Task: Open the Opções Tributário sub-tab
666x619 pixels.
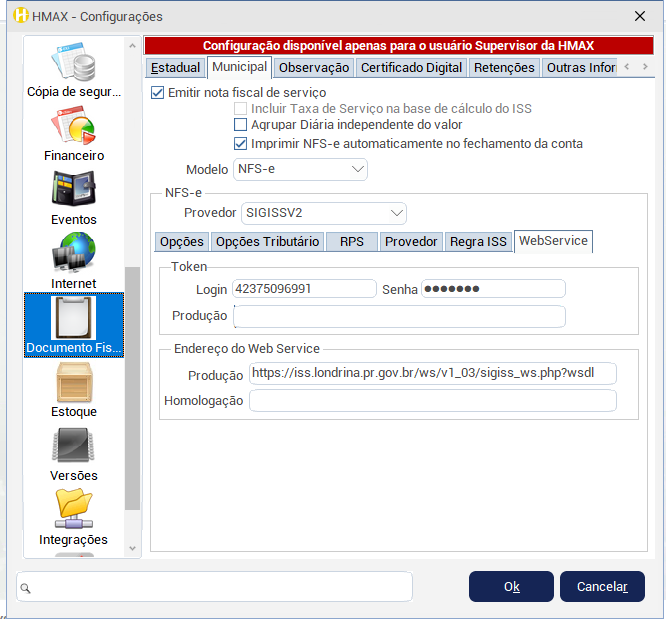Action: (267, 241)
